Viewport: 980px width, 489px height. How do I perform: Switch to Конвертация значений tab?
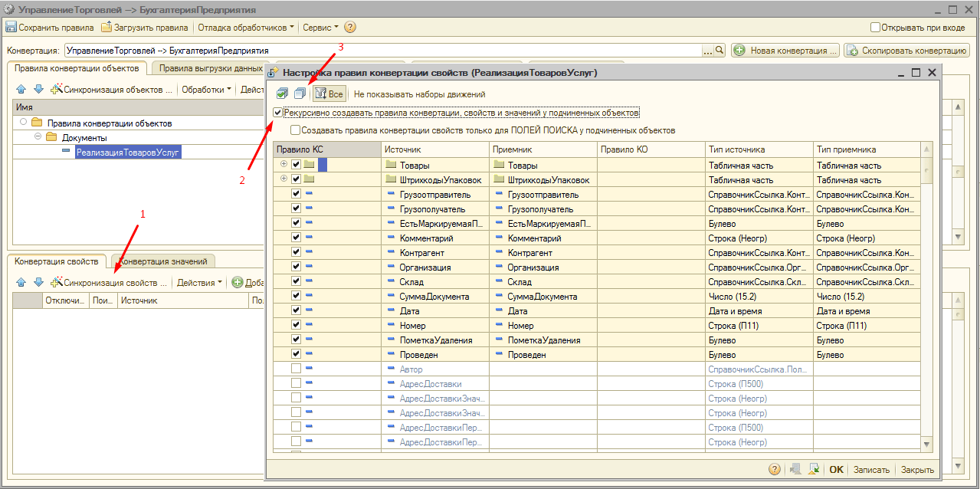point(163,261)
